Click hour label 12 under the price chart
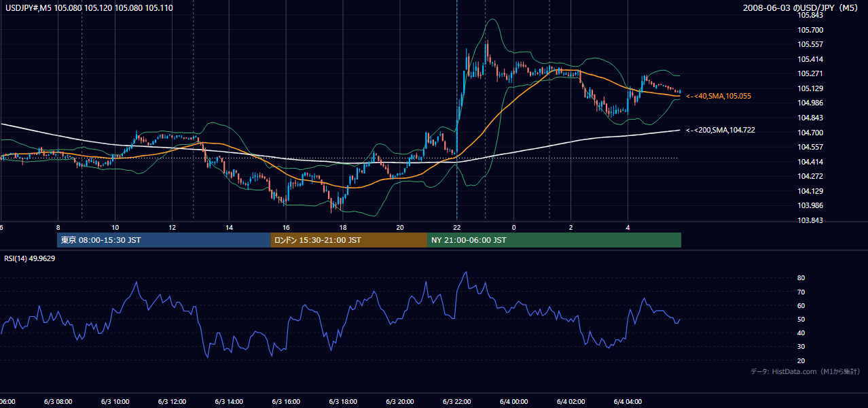The height and width of the screenshot is (408, 868). coord(173,228)
